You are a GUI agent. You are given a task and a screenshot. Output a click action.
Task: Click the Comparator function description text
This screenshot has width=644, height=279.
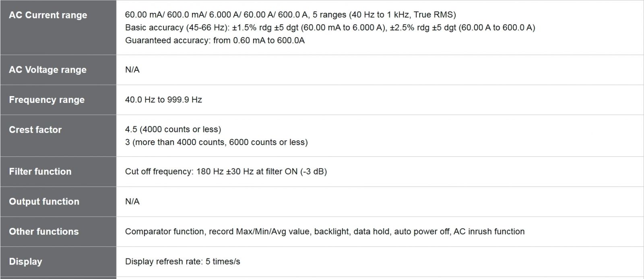click(324, 232)
